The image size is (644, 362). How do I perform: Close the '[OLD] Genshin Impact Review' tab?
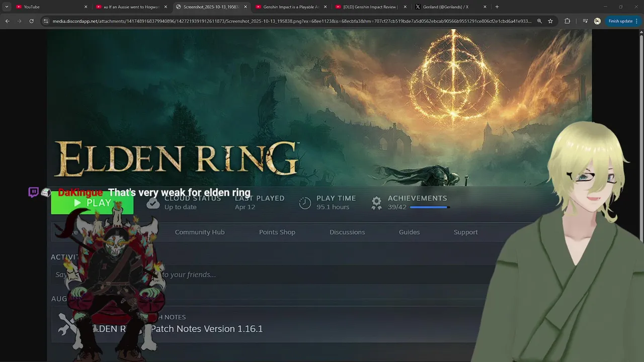pos(405,7)
